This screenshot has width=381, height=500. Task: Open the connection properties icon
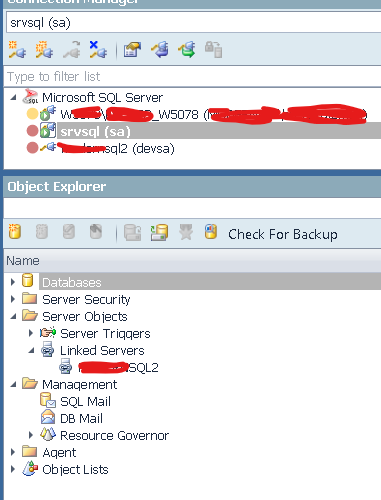coord(132,50)
